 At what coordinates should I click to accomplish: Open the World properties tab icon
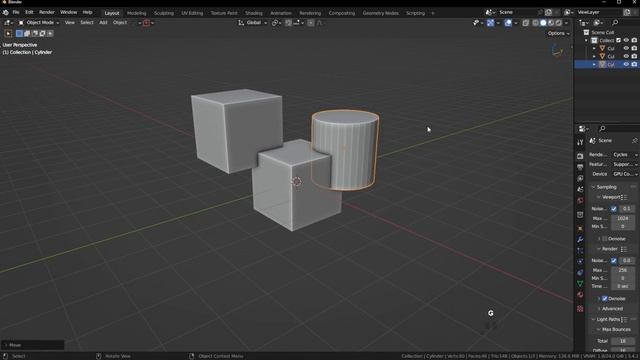coord(580,200)
